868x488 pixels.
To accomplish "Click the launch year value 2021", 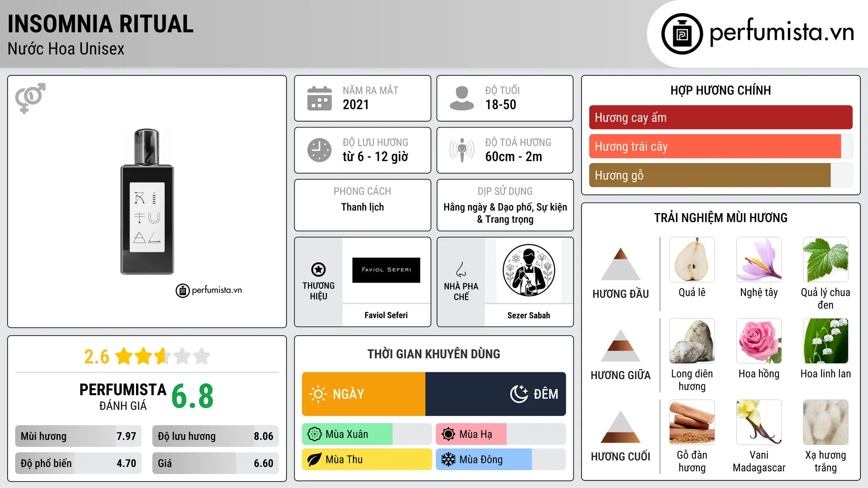I will (x=356, y=105).
